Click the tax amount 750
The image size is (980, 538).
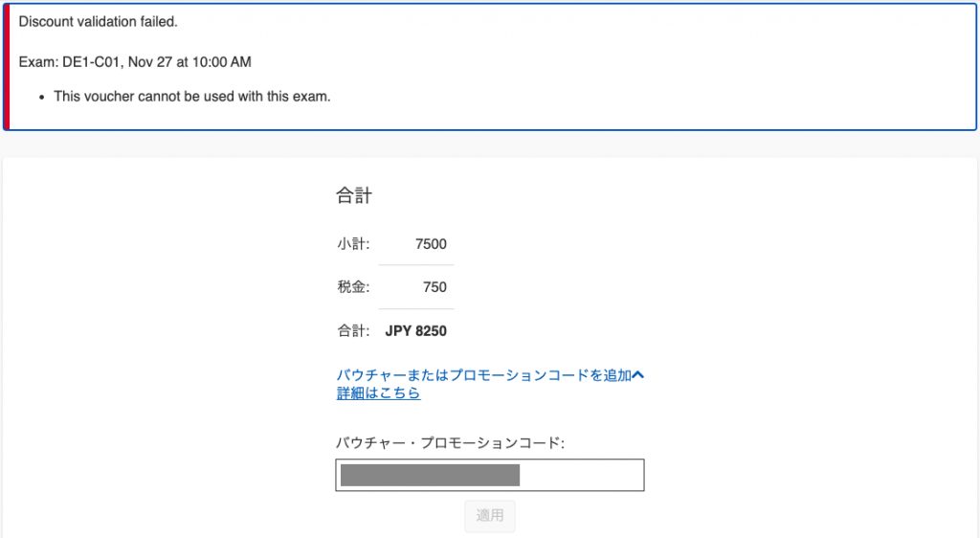click(434, 287)
